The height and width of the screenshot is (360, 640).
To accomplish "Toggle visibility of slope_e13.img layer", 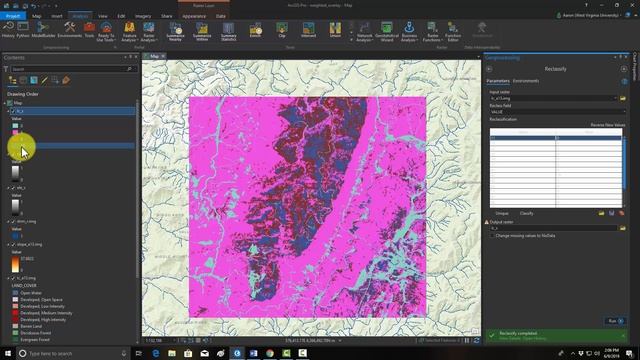I will pyautogui.click(x=13, y=244).
